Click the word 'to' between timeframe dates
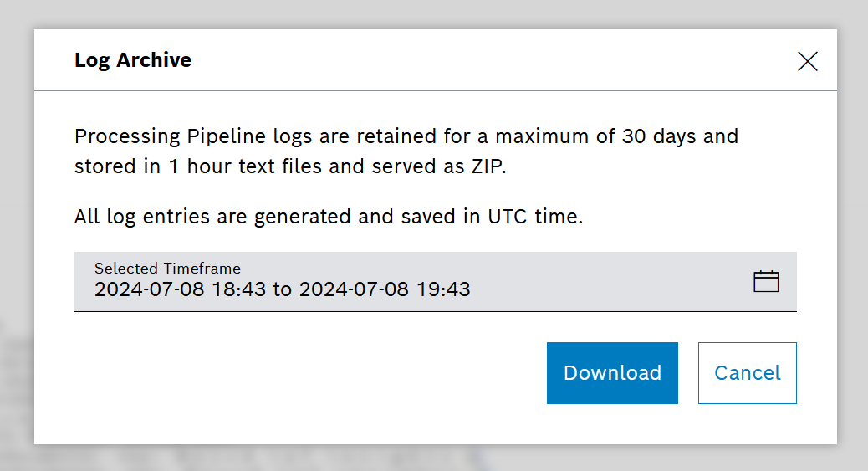The width and height of the screenshot is (868, 471). pyautogui.click(x=283, y=290)
